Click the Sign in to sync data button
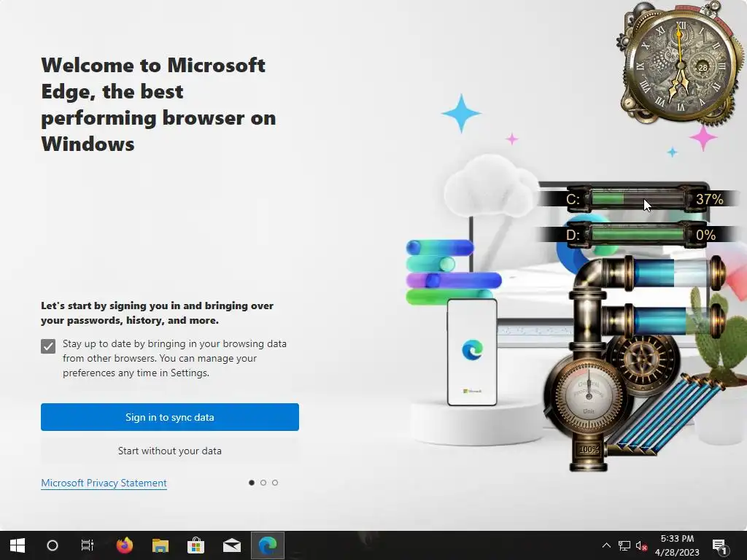The height and width of the screenshot is (560, 747). pos(169,417)
